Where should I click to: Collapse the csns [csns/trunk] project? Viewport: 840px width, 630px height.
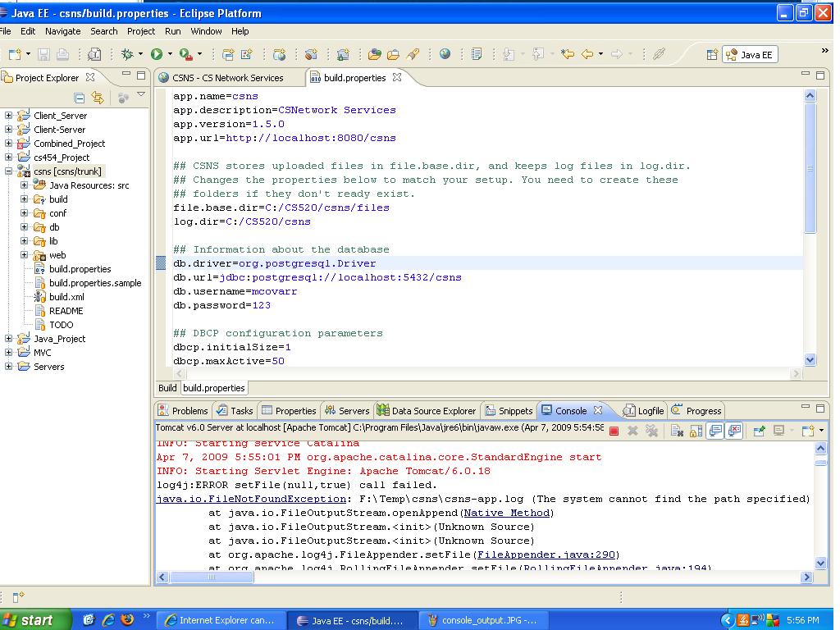[x=9, y=171]
